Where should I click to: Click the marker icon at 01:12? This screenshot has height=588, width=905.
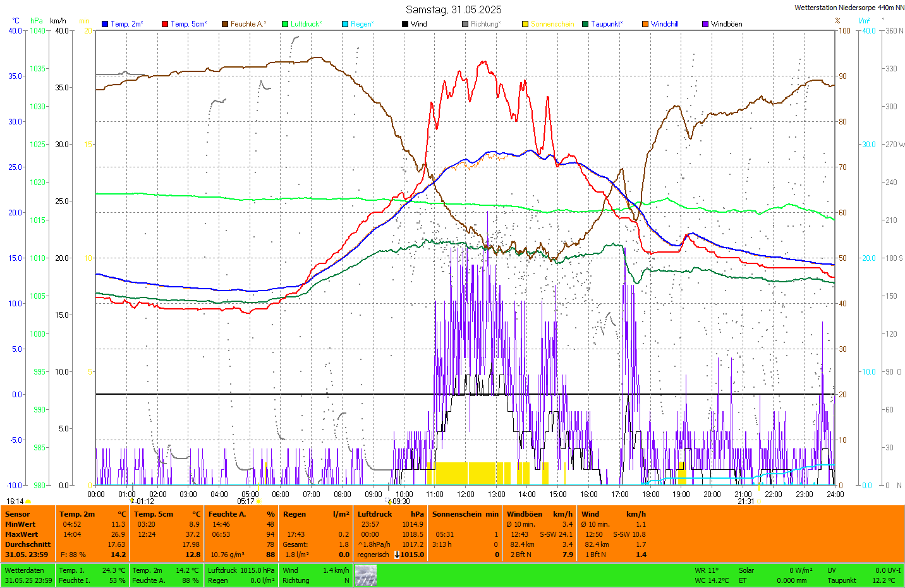point(132,501)
